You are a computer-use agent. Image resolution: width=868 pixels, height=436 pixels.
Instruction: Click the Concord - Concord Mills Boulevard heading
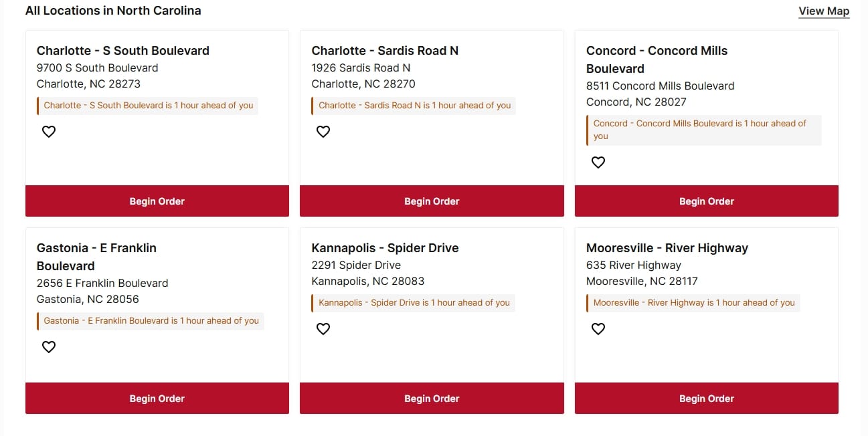pos(656,59)
